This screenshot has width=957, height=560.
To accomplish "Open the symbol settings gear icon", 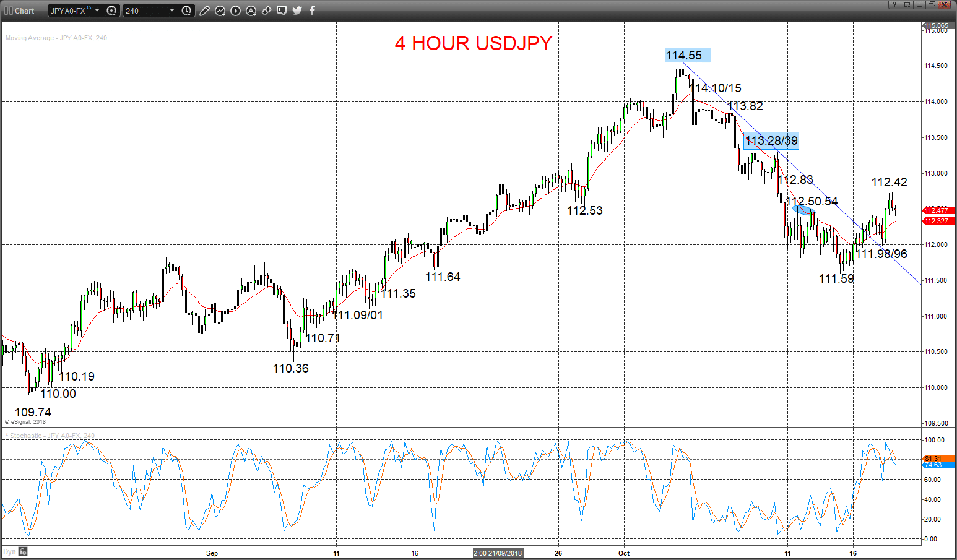I will [111, 11].
